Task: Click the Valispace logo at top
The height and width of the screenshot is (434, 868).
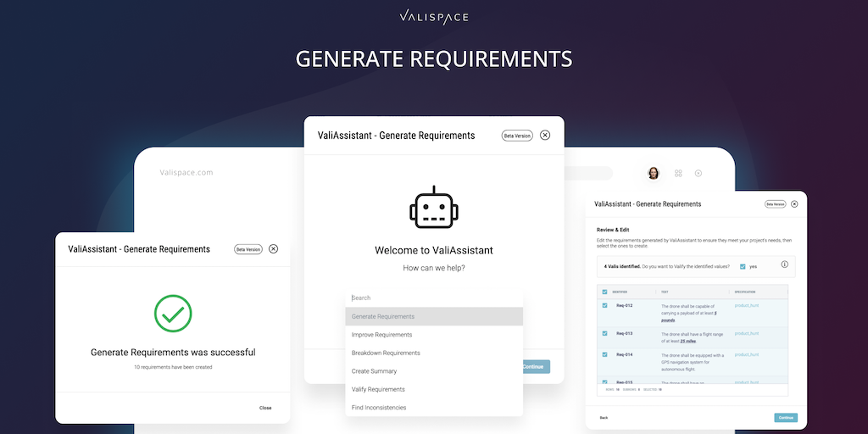Action: click(433, 17)
